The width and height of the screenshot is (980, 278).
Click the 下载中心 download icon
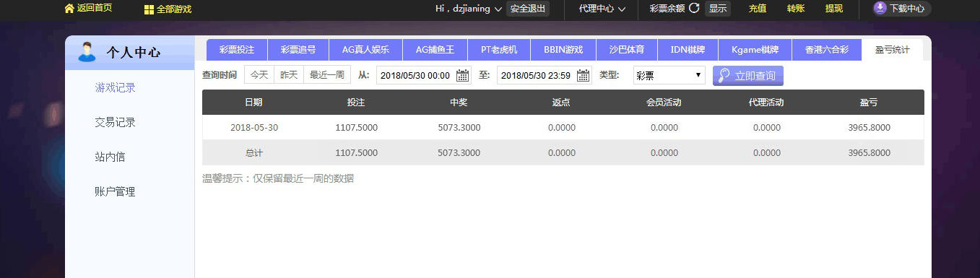coord(880,8)
